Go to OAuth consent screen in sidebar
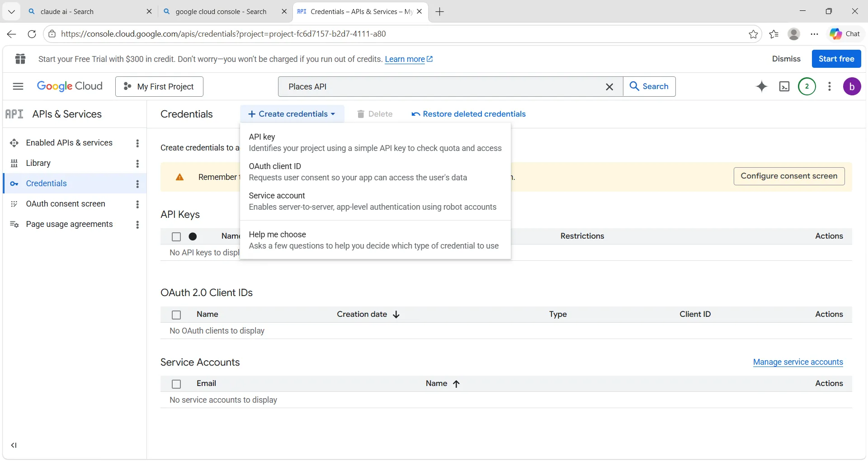 [66, 204]
